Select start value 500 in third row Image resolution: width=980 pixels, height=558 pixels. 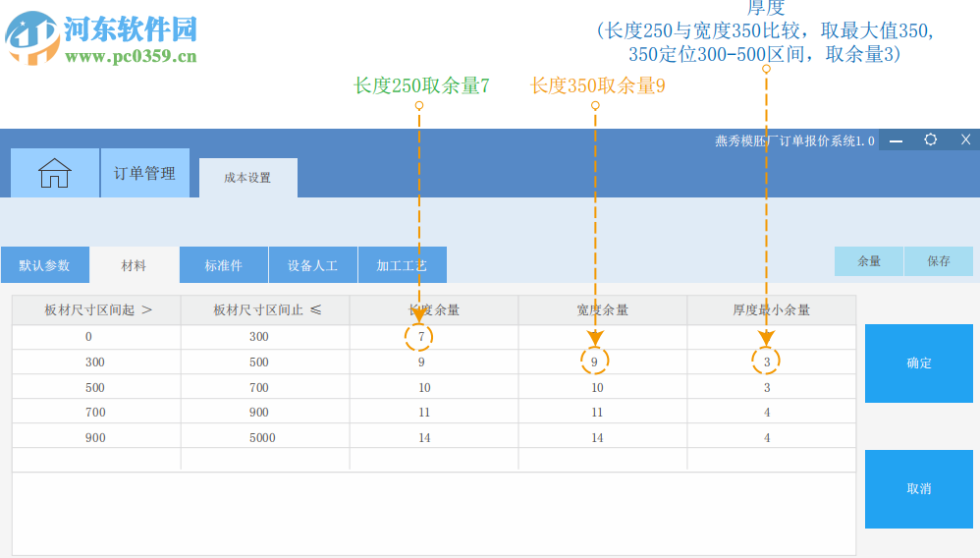[97, 387]
